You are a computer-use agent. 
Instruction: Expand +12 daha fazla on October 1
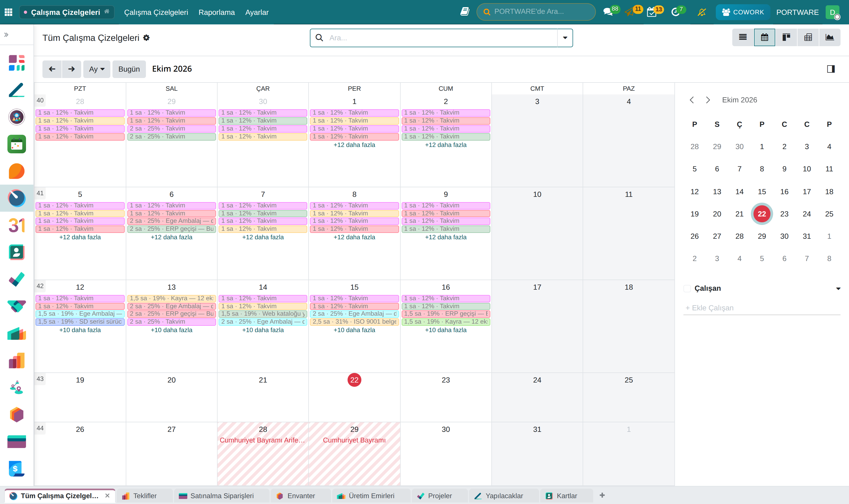click(354, 145)
